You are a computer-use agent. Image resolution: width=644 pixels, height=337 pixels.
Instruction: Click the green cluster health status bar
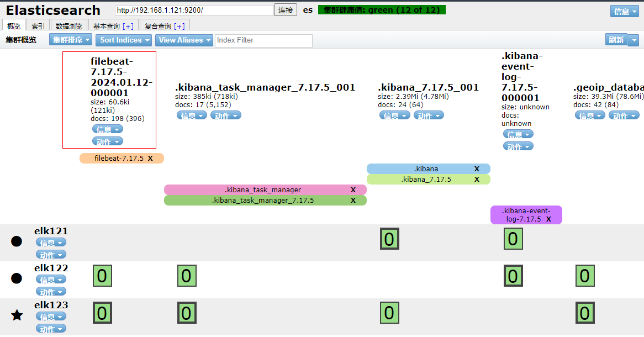click(382, 10)
